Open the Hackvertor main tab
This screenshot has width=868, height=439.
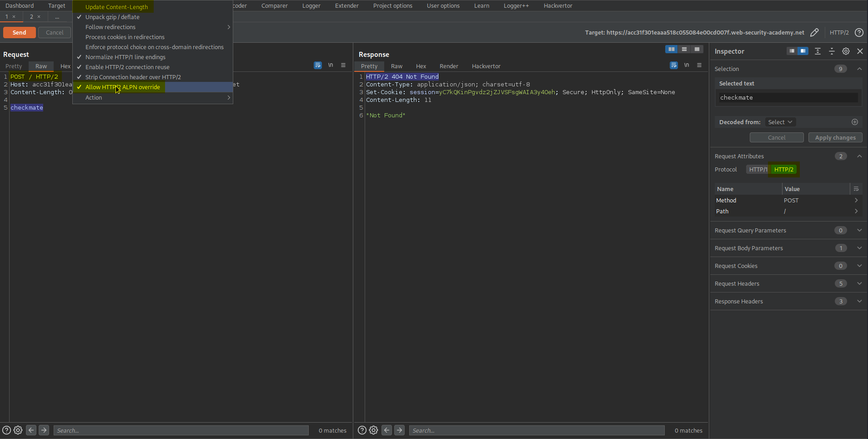(x=558, y=5)
